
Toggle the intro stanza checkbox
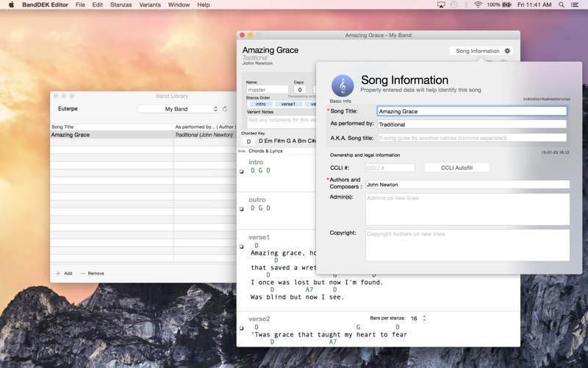tap(241, 171)
